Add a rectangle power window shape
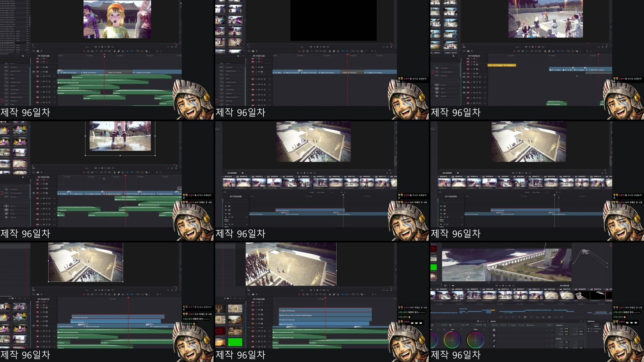This screenshot has height=362, width=644. click(494, 330)
